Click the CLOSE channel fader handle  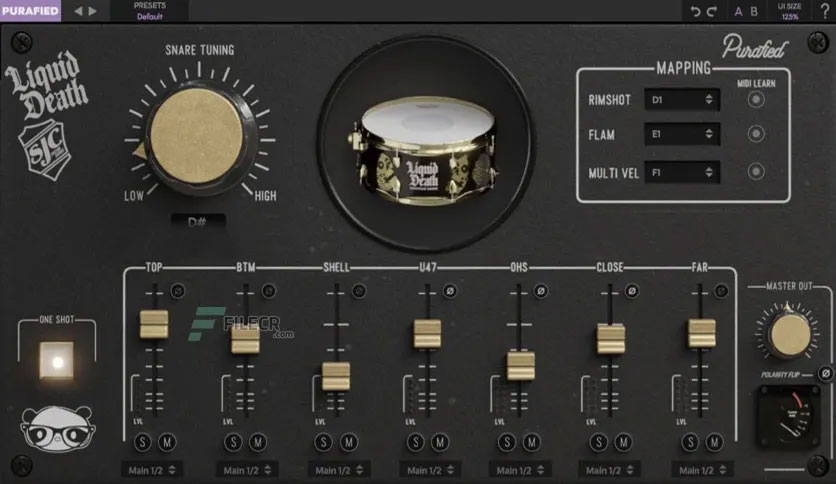(x=610, y=338)
